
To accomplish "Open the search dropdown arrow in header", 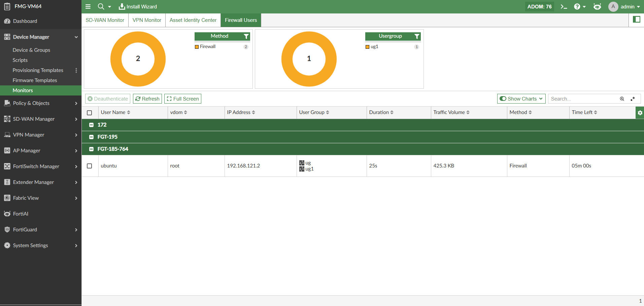I will (x=109, y=7).
